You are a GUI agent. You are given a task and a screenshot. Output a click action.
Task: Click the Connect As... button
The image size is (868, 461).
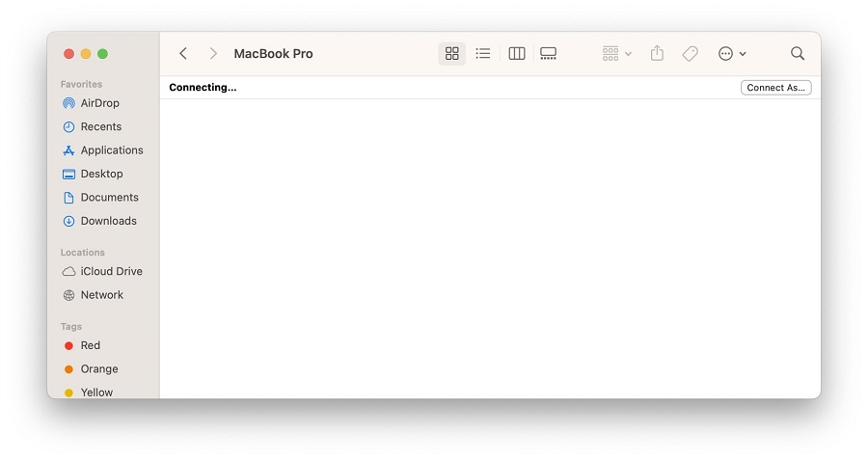775,88
